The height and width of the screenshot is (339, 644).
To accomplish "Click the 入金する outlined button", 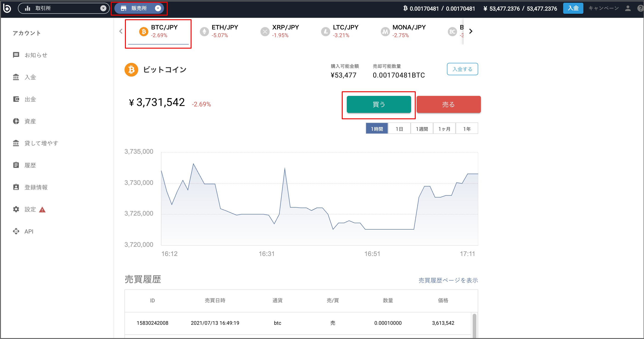I will coord(462,69).
